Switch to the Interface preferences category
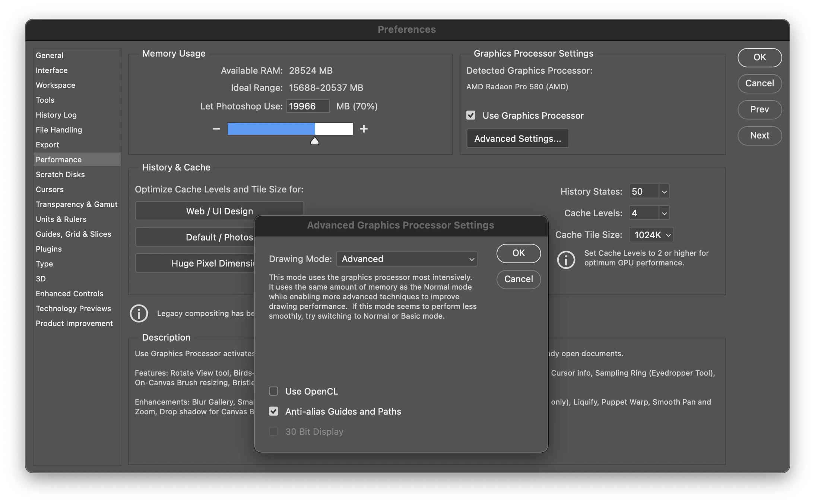 (52, 70)
